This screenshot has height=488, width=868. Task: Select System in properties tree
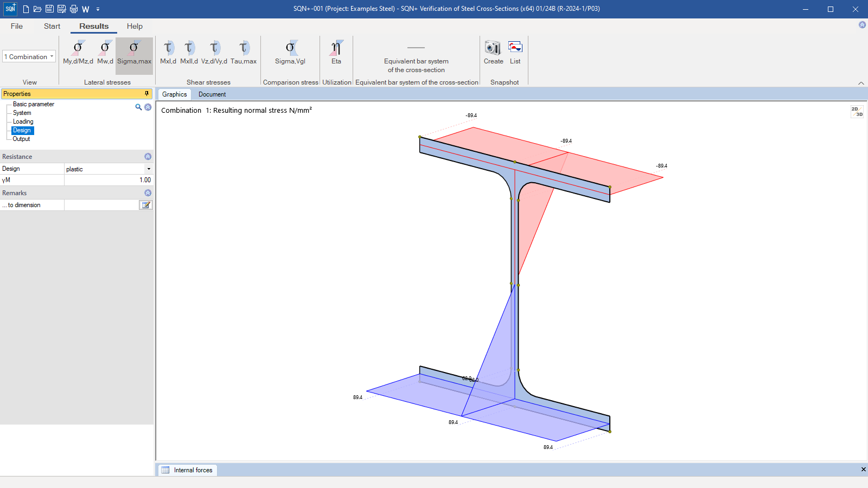pos(22,113)
